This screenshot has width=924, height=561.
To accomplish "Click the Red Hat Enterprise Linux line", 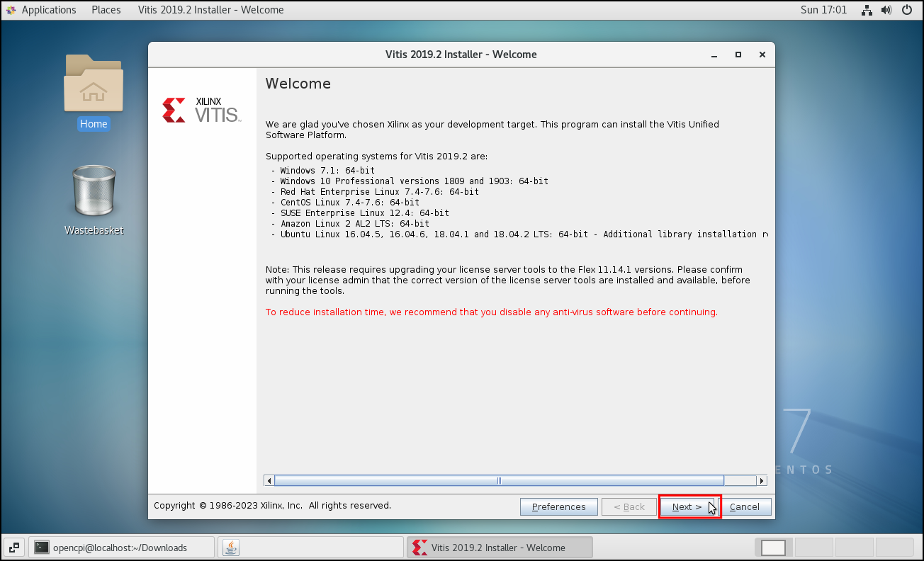I will (375, 192).
